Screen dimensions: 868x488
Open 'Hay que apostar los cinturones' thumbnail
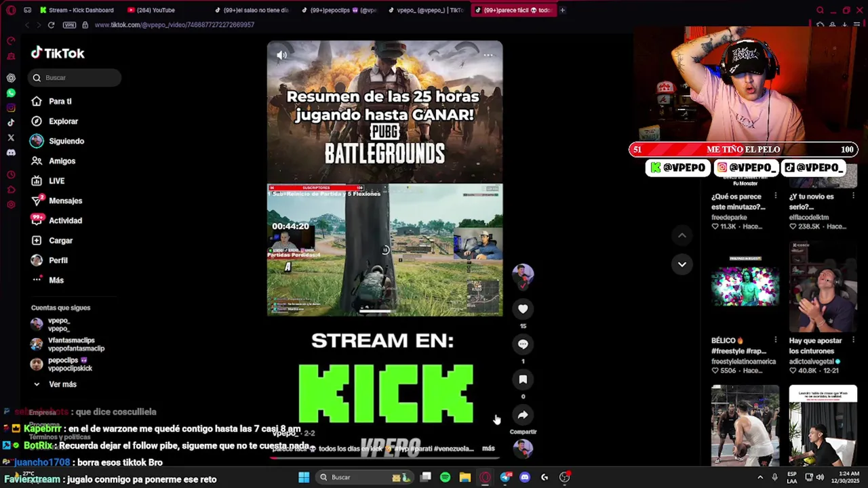[823, 287]
